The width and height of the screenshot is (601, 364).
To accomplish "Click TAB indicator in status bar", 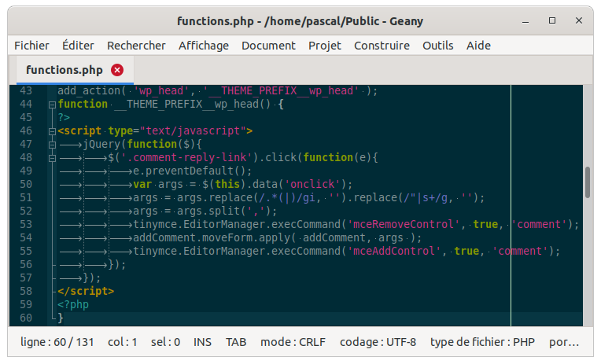I will pos(236,342).
